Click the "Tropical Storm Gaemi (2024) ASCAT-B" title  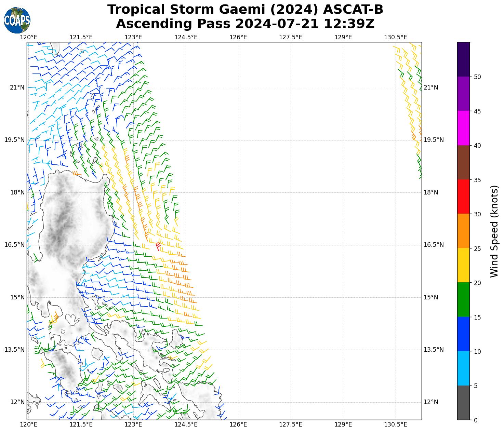(x=245, y=10)
